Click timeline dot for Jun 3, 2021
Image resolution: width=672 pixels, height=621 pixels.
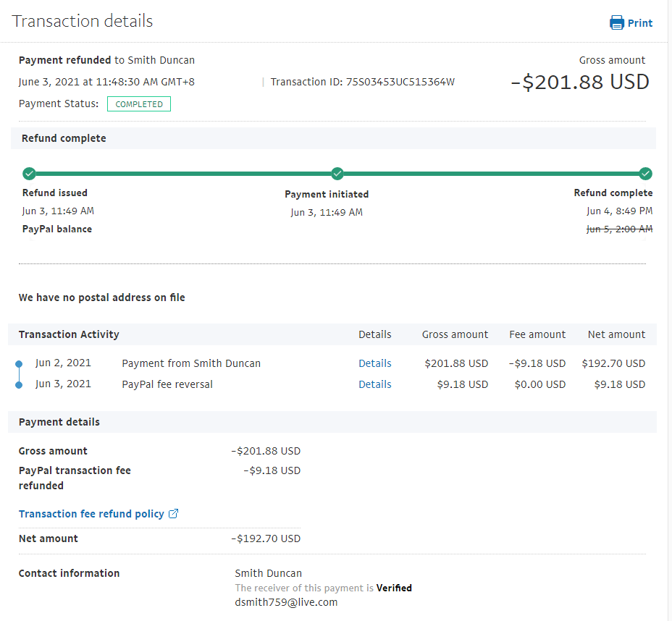[19, 384]
